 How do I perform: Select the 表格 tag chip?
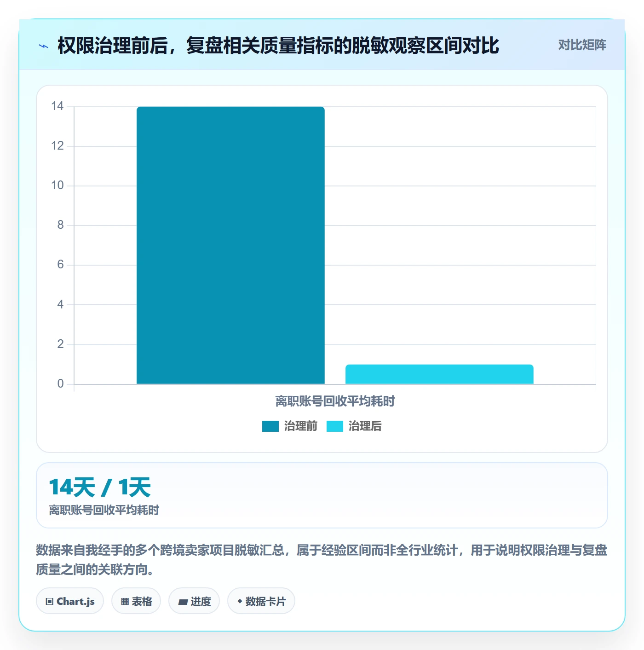[136, 601]
